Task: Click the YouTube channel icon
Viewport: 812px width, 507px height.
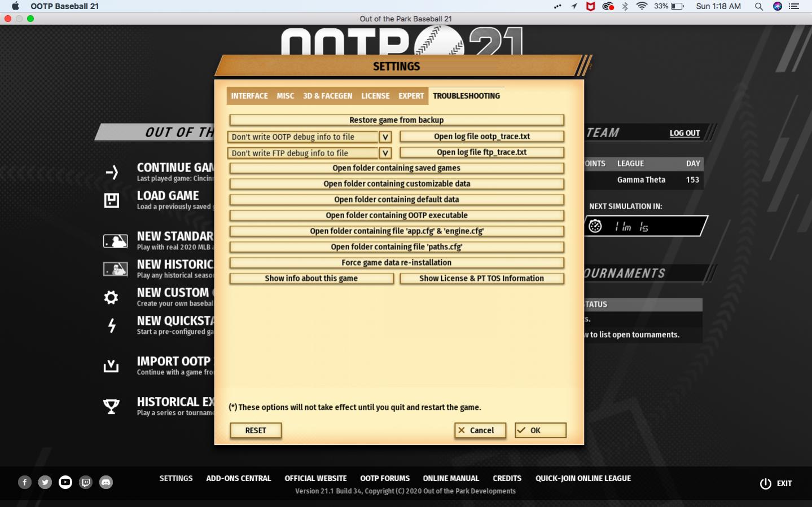Action: pos(65,482)
